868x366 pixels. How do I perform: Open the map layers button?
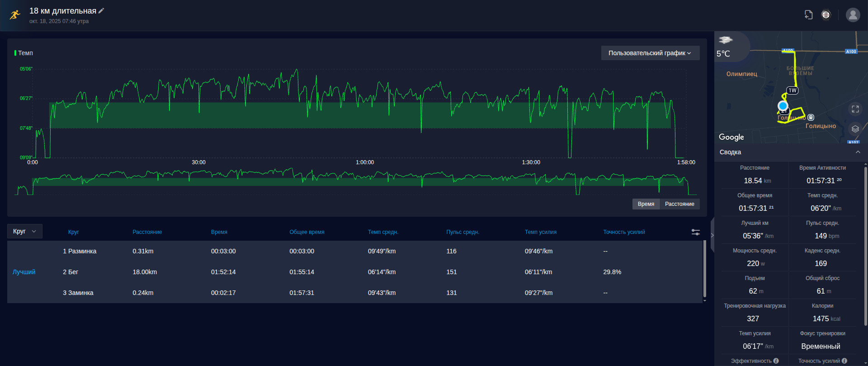855,129
